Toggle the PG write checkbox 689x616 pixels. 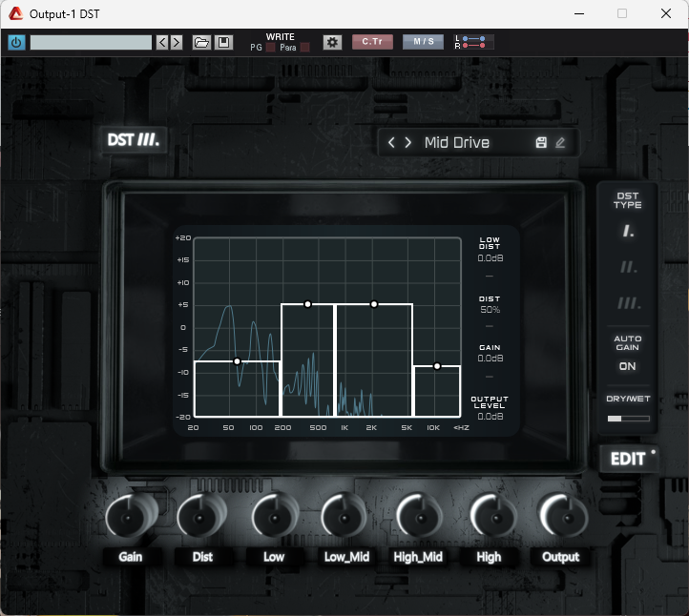pyautogui.click(x=271, y=48)
